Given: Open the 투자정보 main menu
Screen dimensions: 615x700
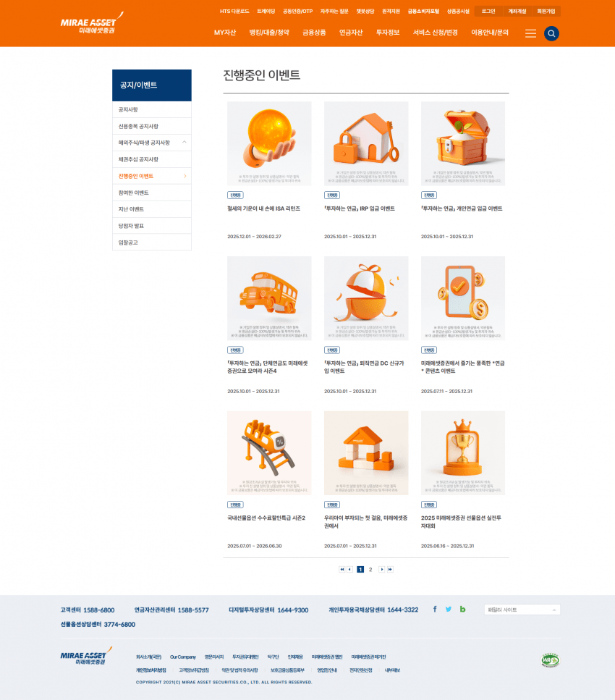Looking at the screenshot, I should point(388,33).
